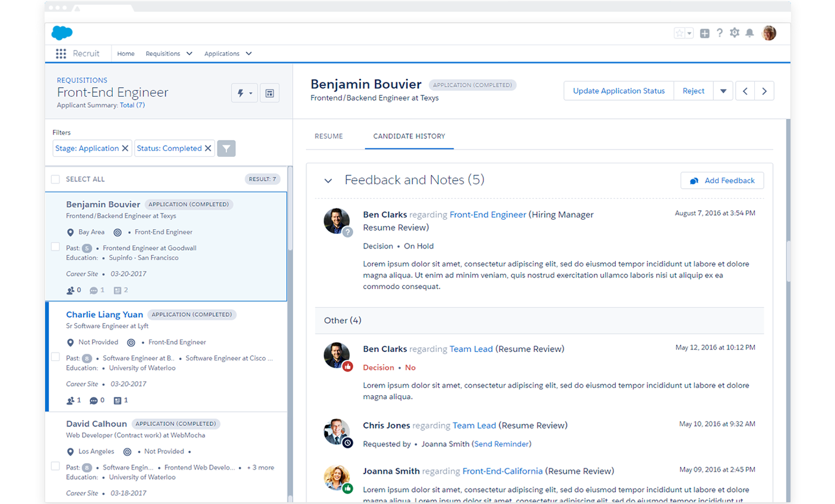Click the Other (4) section header
The width and height of the screenshot is (835, 504).
click(539, 320)
